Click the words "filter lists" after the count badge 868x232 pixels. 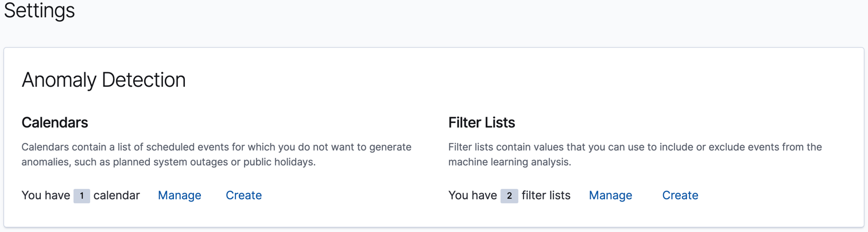[x=546, y=195]
